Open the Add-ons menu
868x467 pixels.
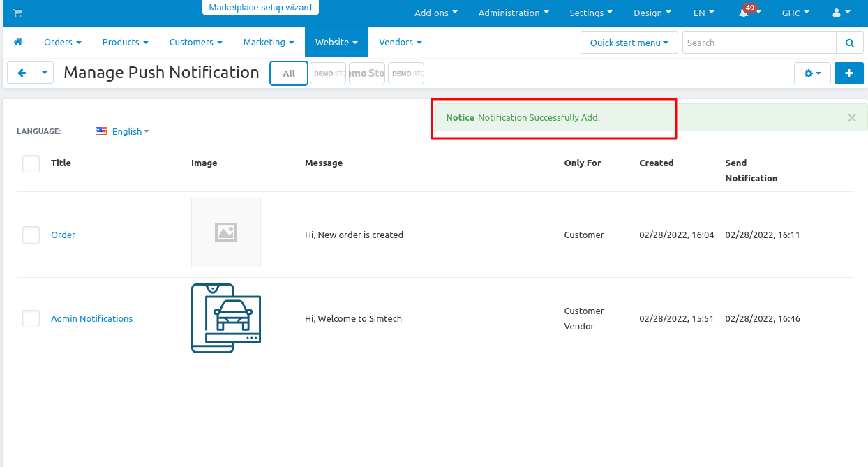[x=435, y=13]
